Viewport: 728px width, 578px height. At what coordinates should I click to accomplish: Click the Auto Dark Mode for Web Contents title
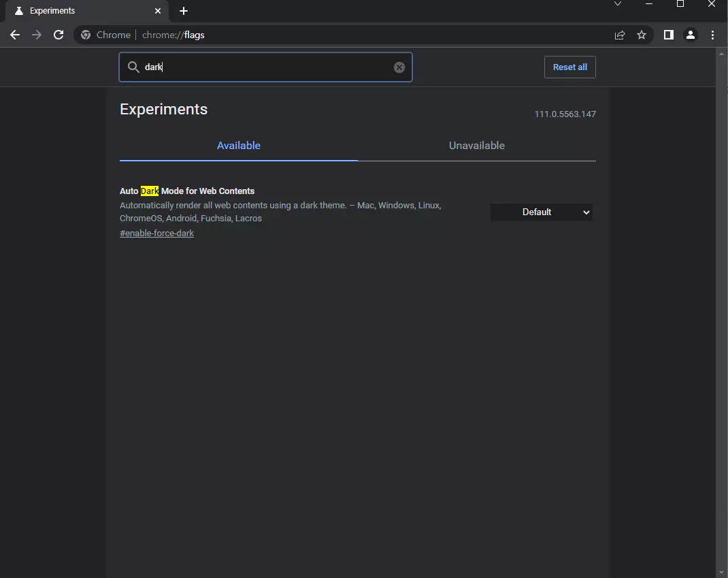[187, 191]
